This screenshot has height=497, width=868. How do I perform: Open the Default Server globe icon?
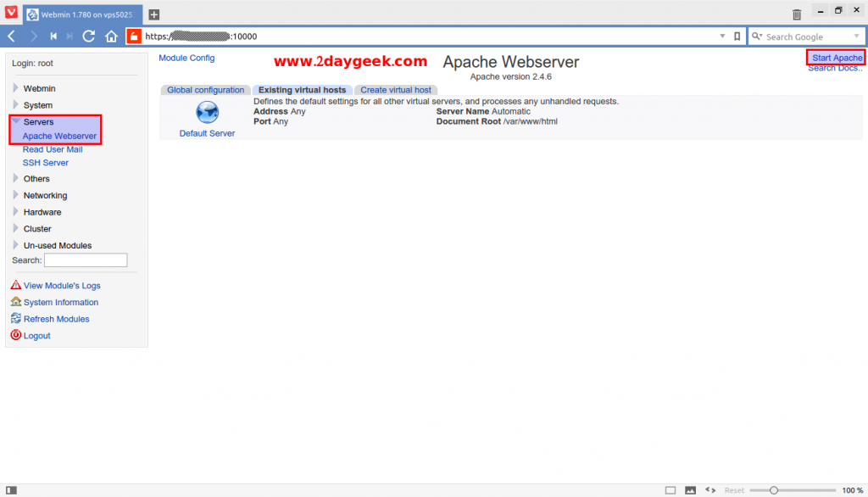[206, 111]
